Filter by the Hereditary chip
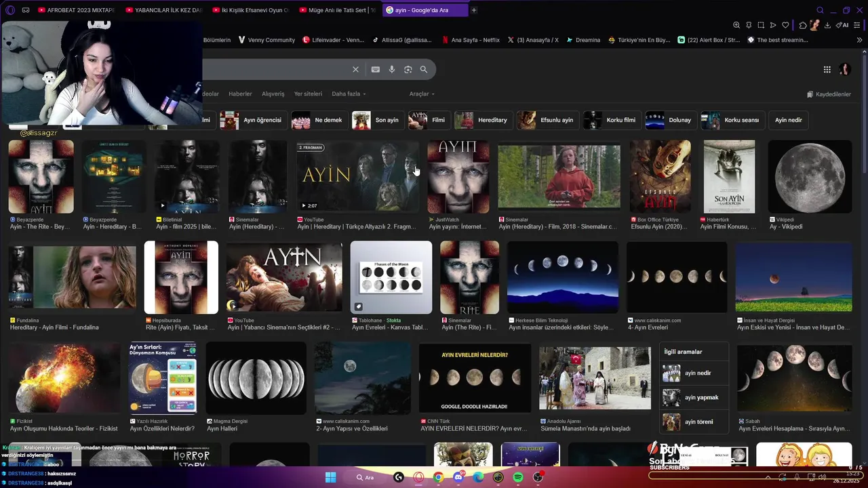The height and width of the screenshot is (488, 868). coord(484,120)
